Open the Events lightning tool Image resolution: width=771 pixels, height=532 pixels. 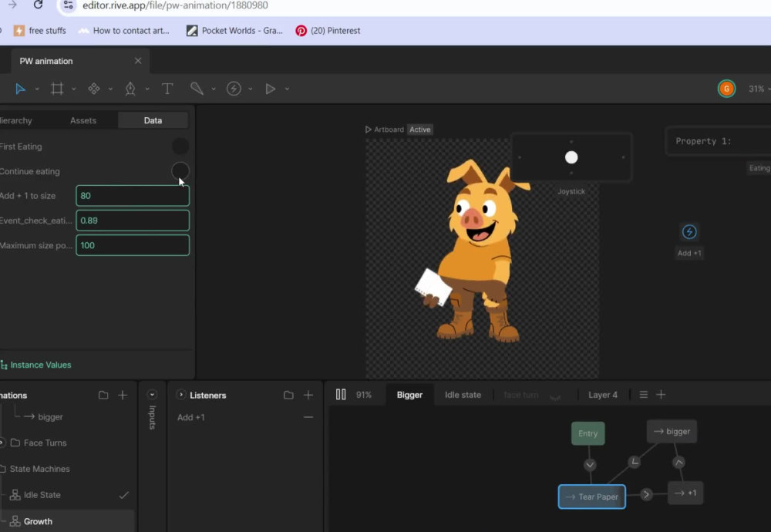pyautogui.click(x=234, y=89)
